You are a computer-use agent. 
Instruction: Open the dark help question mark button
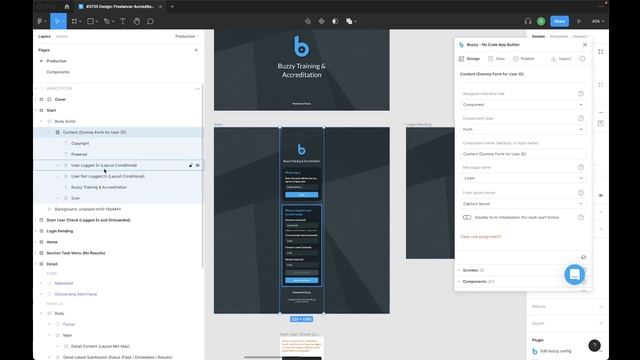[x=594, y=346]
